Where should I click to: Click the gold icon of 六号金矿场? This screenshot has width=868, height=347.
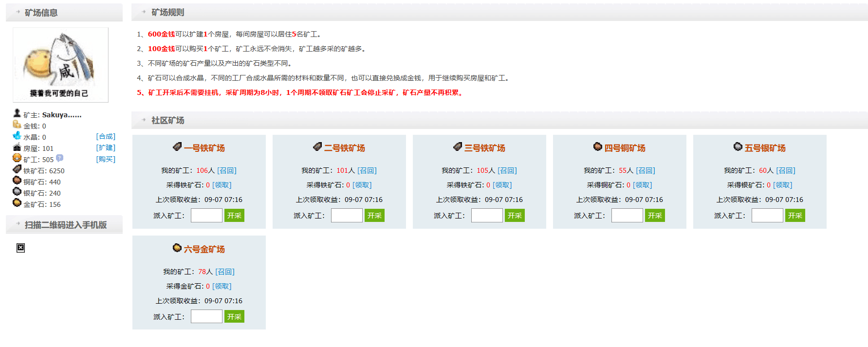coord(177,248)
